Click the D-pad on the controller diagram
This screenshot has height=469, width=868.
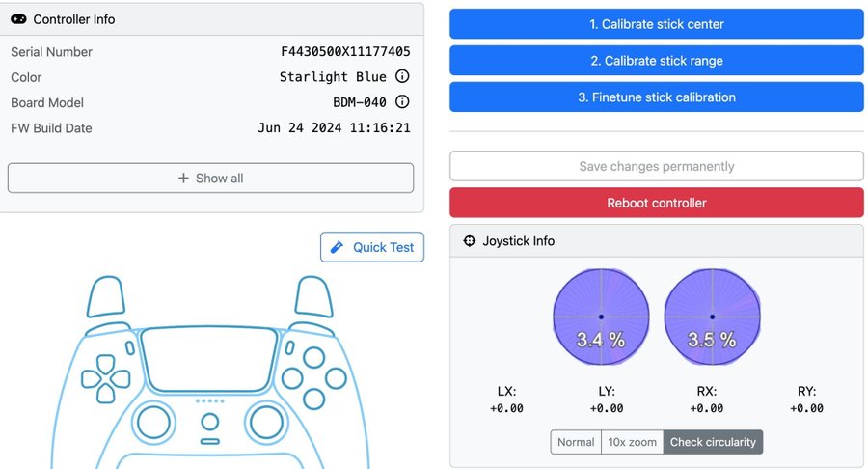104,377
